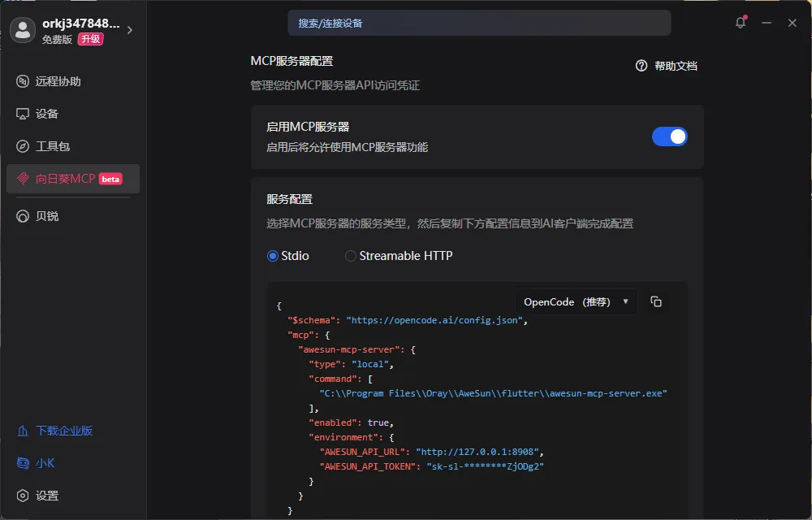
Task: Click the user avatar image
Action: pos(22,32)
